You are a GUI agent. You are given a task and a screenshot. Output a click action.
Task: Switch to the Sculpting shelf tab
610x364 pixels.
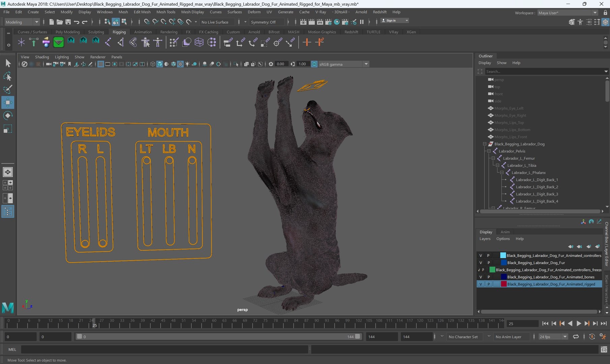click(96, 32)
